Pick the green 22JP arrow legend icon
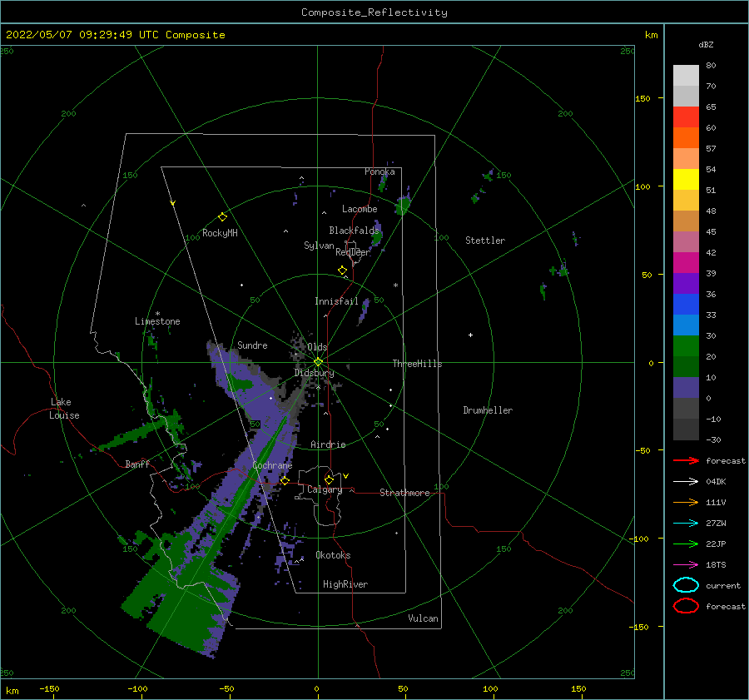The image size is (749, 700). [686, 544]
